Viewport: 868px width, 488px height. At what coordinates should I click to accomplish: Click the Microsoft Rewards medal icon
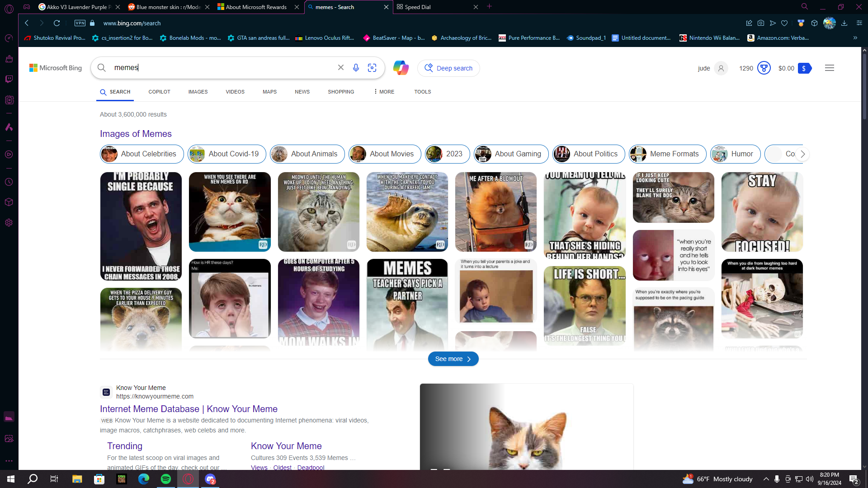pos(764,68)
